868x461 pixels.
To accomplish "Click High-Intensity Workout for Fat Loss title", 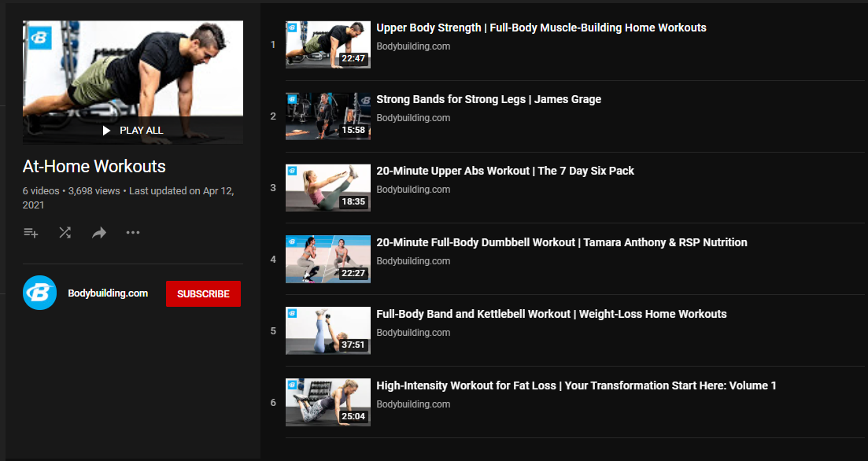I will click(x=576, y=385).
